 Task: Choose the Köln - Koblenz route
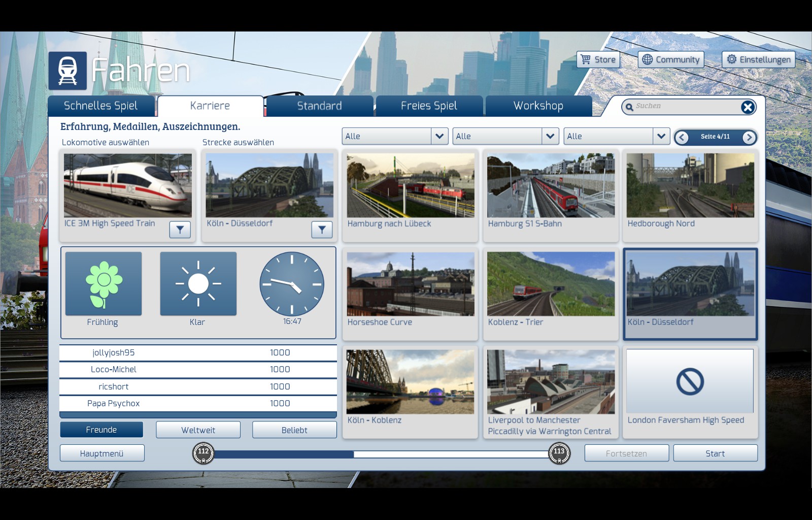tap(411, 392)
